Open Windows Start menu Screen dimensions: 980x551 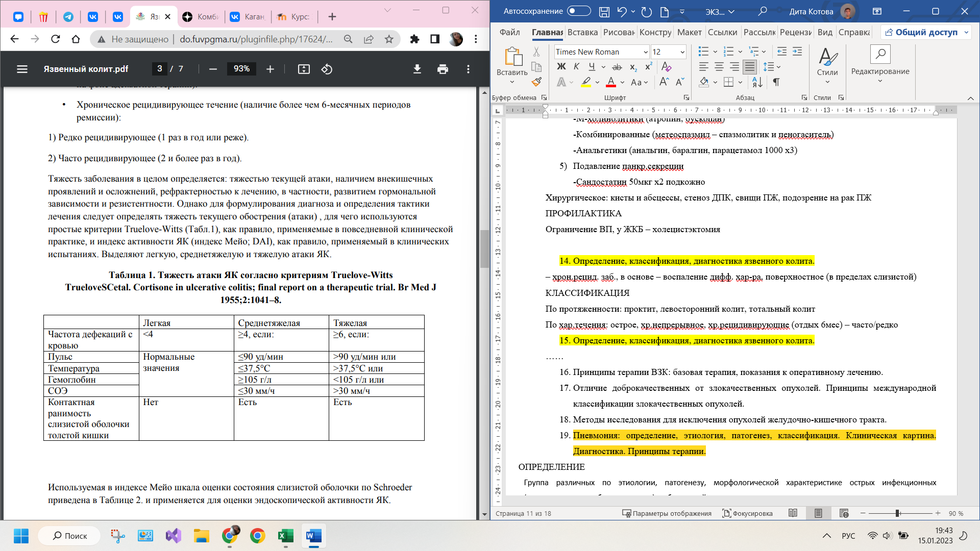tap(21, 536)
